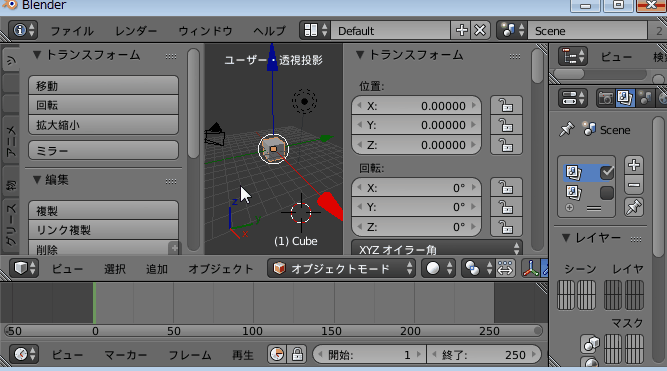Uncheck the first render layer checkbox
The width and height of the screenshot is (667, 371).
[x=607, y=172]
